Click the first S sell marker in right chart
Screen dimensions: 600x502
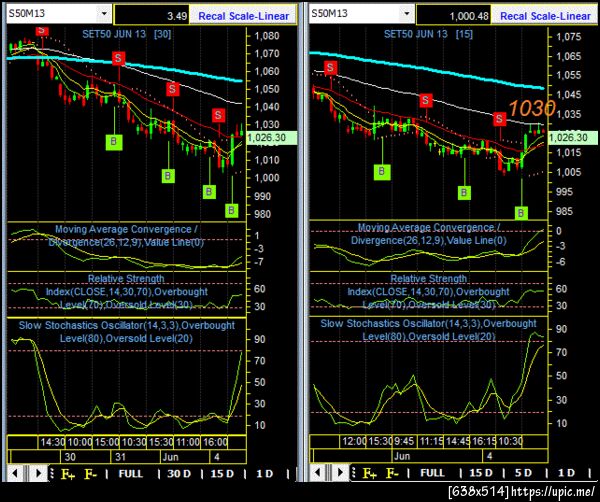(330, 68)
